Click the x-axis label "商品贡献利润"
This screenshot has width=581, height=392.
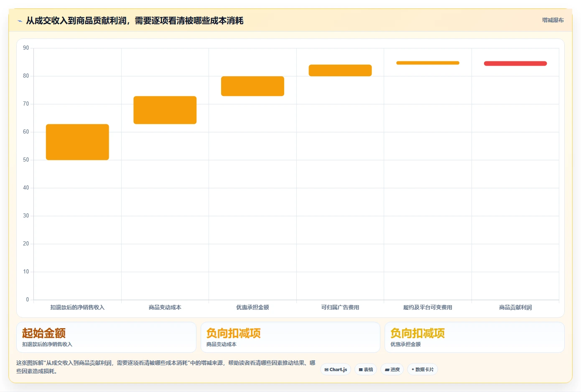[515, 307]
